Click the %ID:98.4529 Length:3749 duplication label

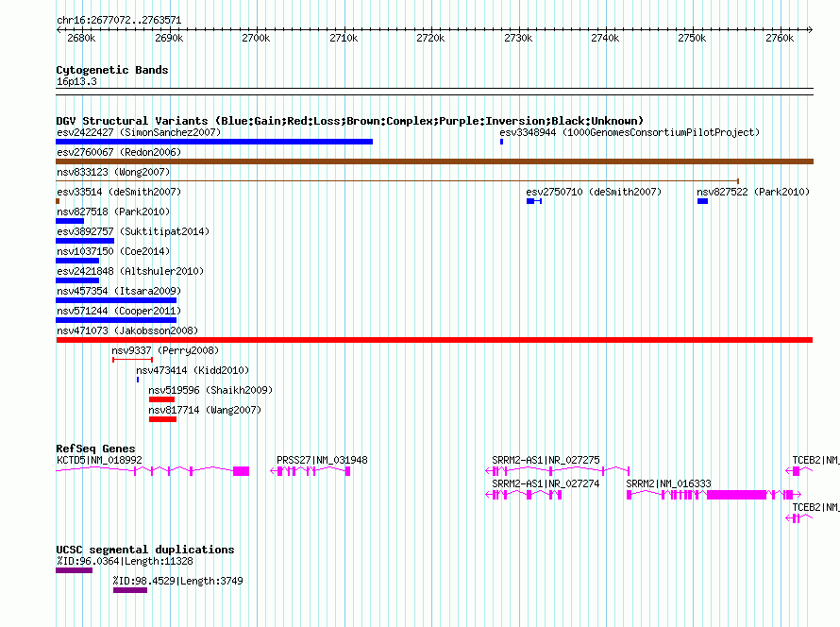point(177,581)
